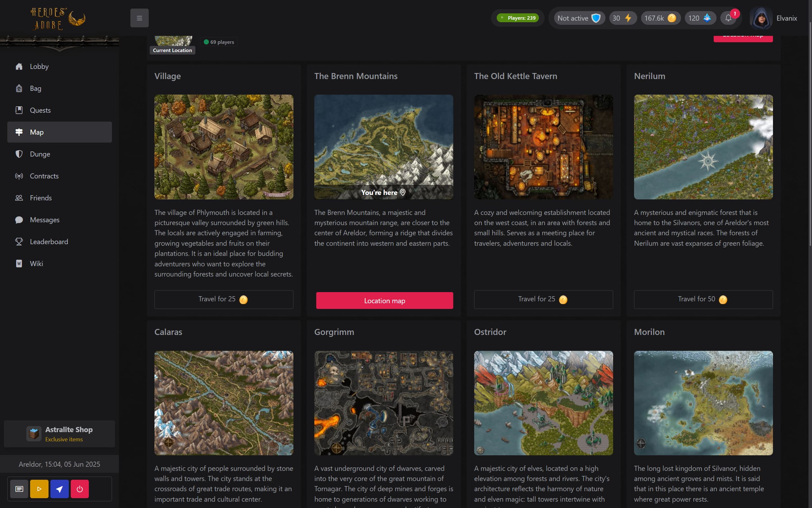Click the Ostridor map thumbnail
812x508 pixels.
pyautogui.click(x=543, y=403)
